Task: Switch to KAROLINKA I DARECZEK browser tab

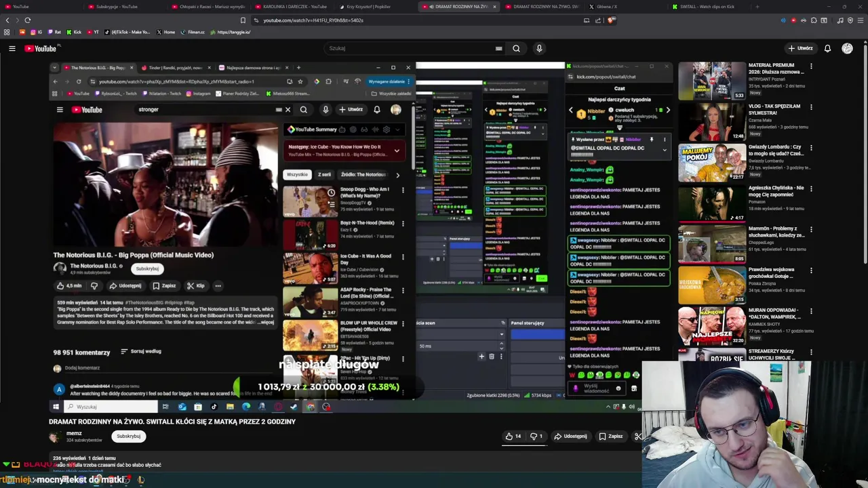Action: (x=292, y=7)
